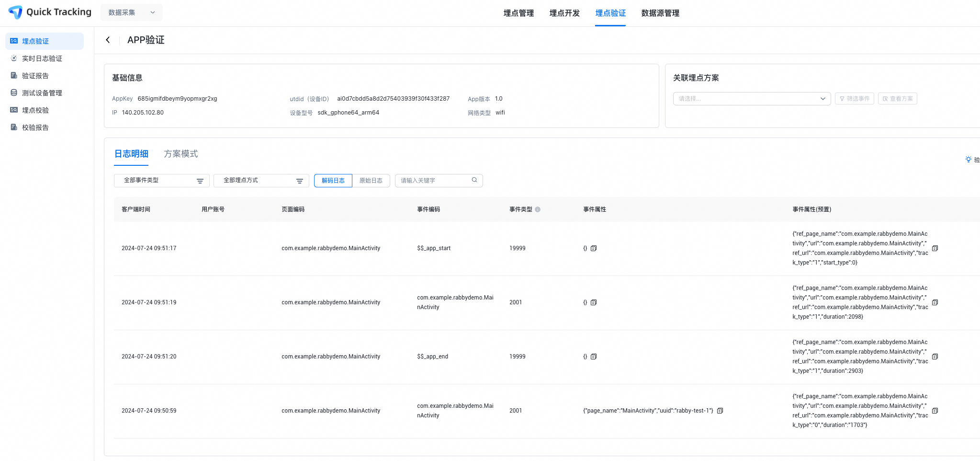Copy preset attributes of the $$_app_start row

pos(935,248)
